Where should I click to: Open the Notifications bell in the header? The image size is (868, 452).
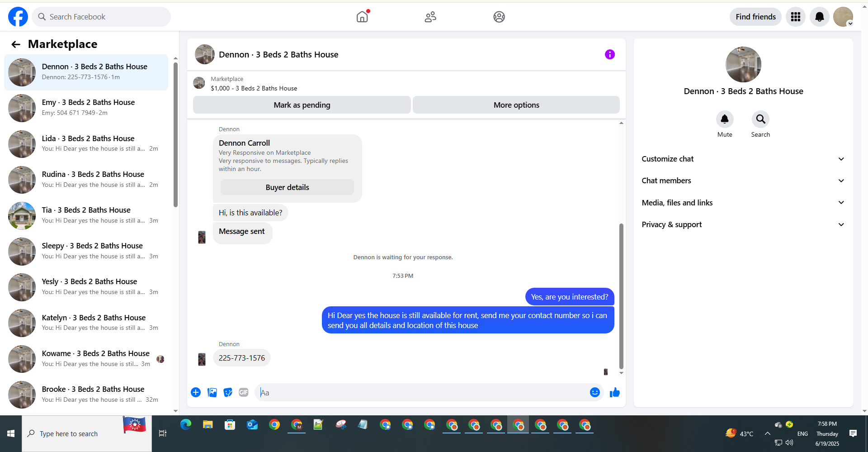[819, 17]
